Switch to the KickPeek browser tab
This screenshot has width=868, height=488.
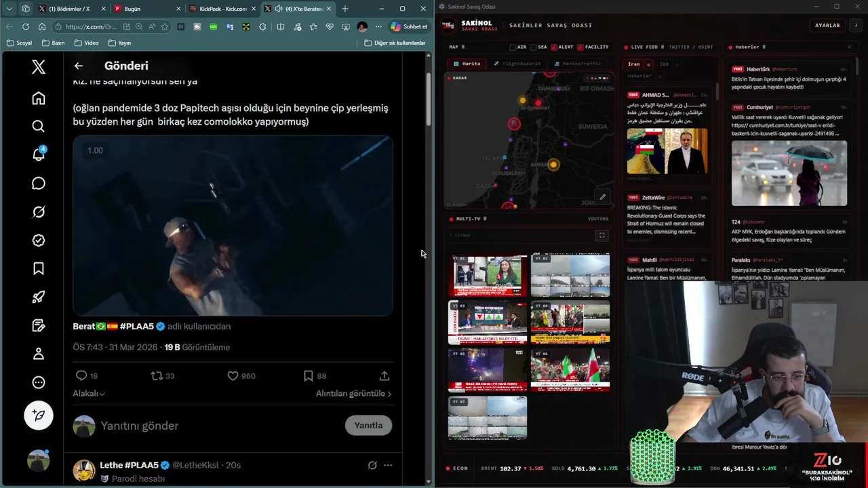tap(222, 9)
